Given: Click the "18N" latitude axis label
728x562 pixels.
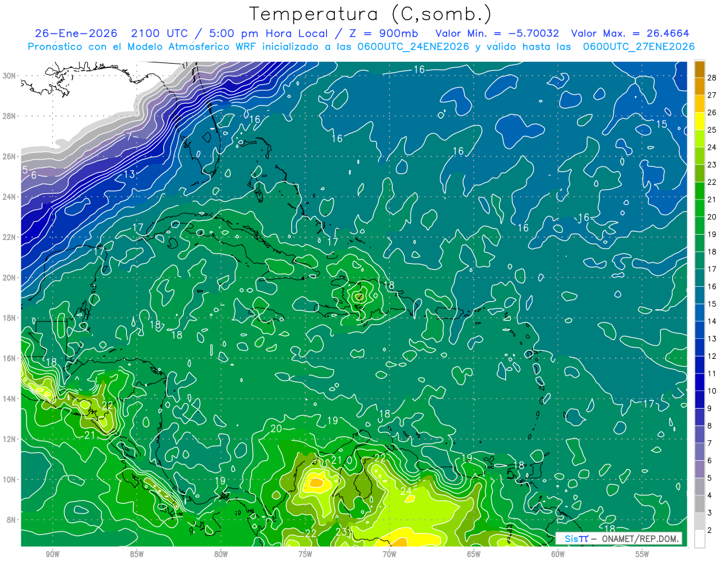Looking at the screenshot, I should (10, 318).
